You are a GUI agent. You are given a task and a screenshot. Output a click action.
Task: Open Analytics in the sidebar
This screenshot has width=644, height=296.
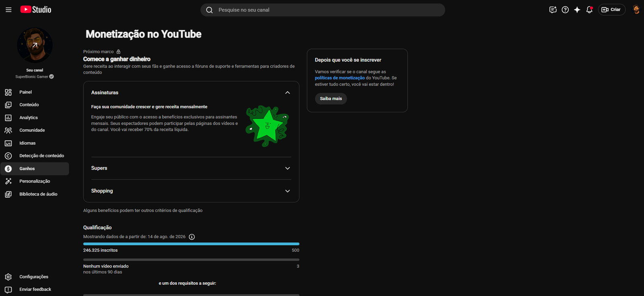click(x=35, y=118)
